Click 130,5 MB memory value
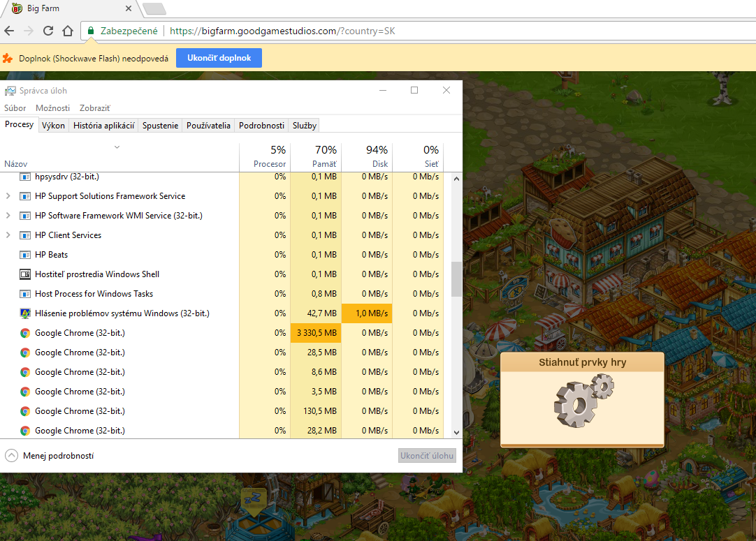 point(321,411)
